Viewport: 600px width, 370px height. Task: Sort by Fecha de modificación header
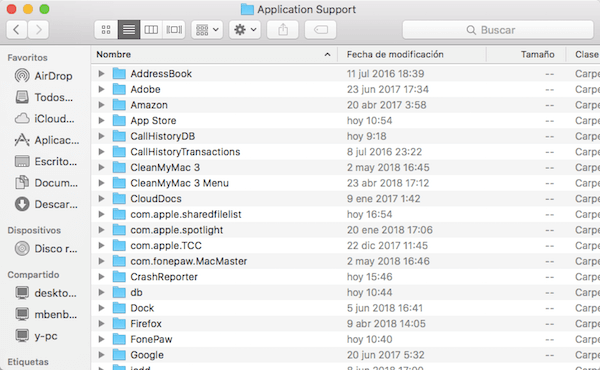click(412, 54)
